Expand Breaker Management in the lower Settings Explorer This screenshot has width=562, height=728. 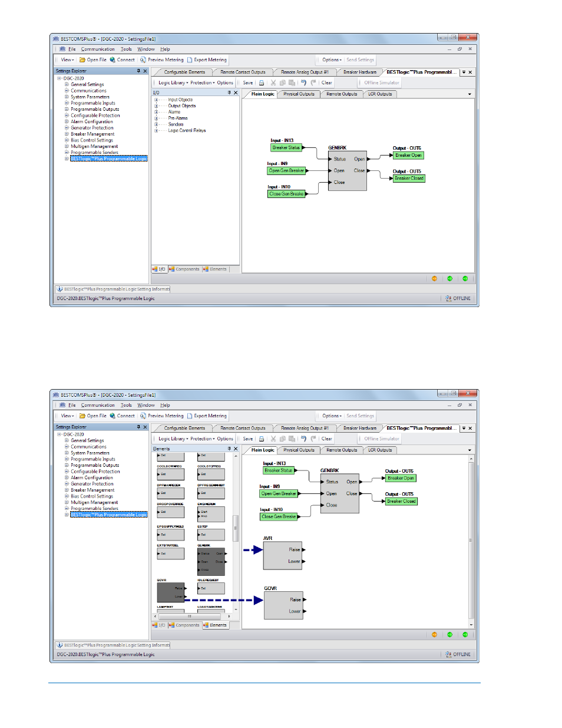[x=67, y=490]
